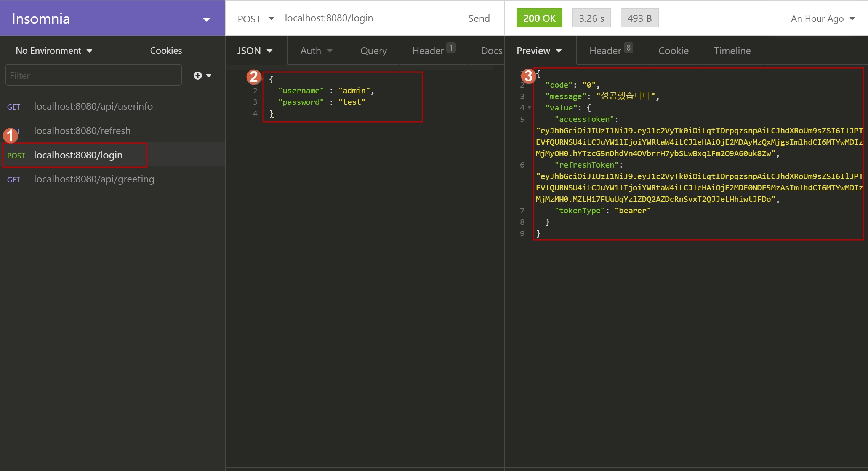The image size is (868, 471).
Task: Click the "password" key in request body
Action: pyautogui.click(x=301, y=102)
